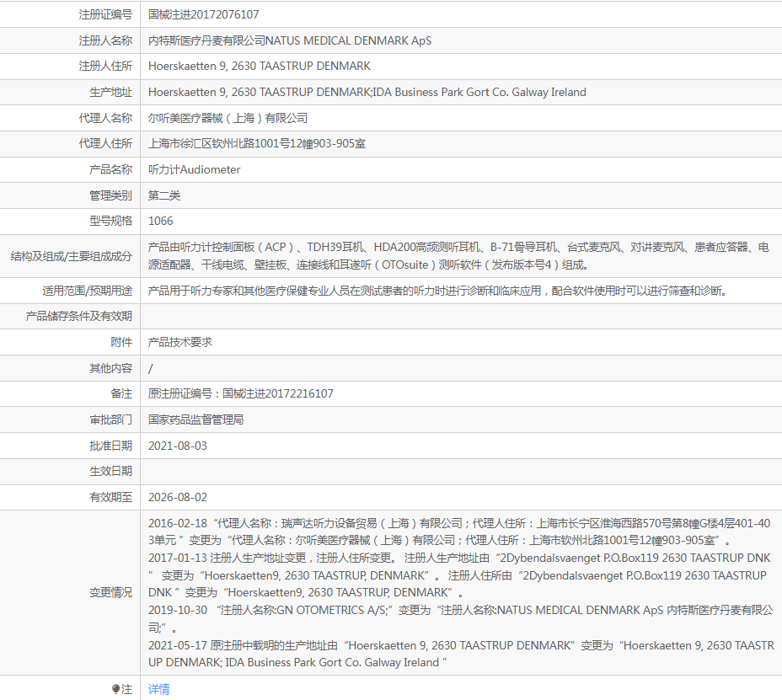Select the slash value in 其他内容 row

[x=151, y=368]
